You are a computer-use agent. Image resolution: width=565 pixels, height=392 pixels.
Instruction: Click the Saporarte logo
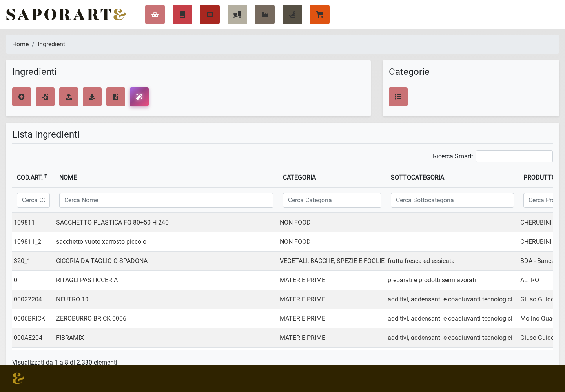click(x=66, y=15)
